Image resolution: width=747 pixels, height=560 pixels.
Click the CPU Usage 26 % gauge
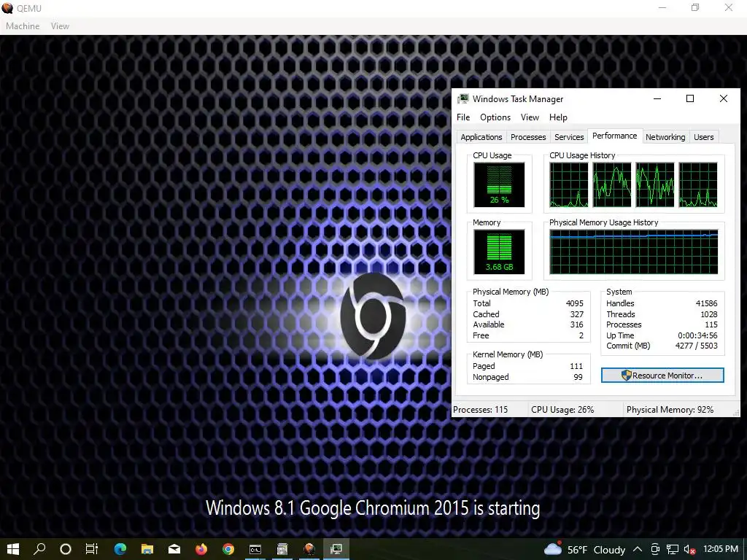tap(499, 184)
